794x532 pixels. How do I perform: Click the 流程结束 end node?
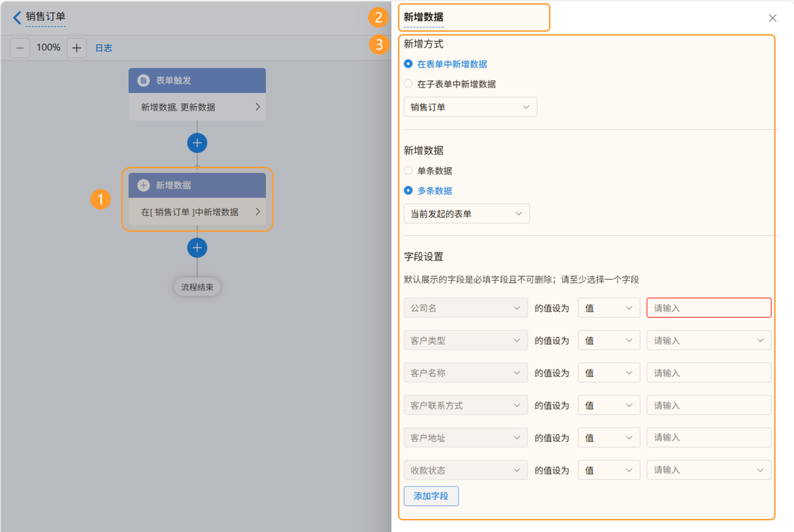tap(197, 287)
